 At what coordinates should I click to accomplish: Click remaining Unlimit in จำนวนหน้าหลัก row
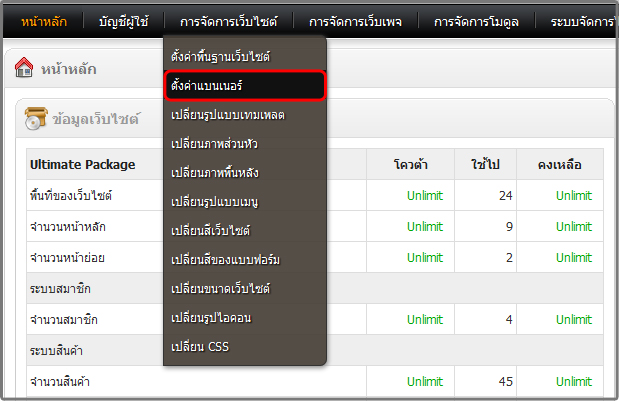tap(574, 227)
